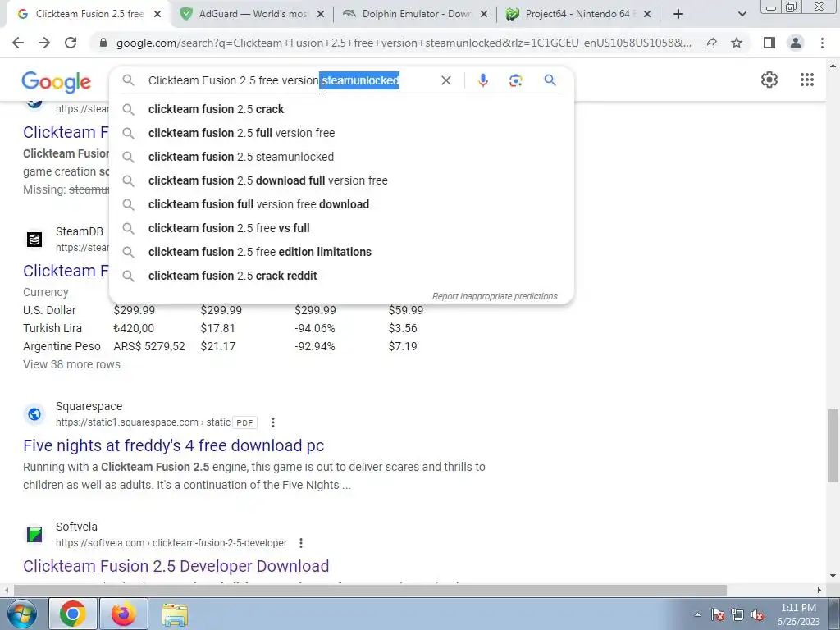
Task: Open a new tab with plus button
Action: coord(678,15)
